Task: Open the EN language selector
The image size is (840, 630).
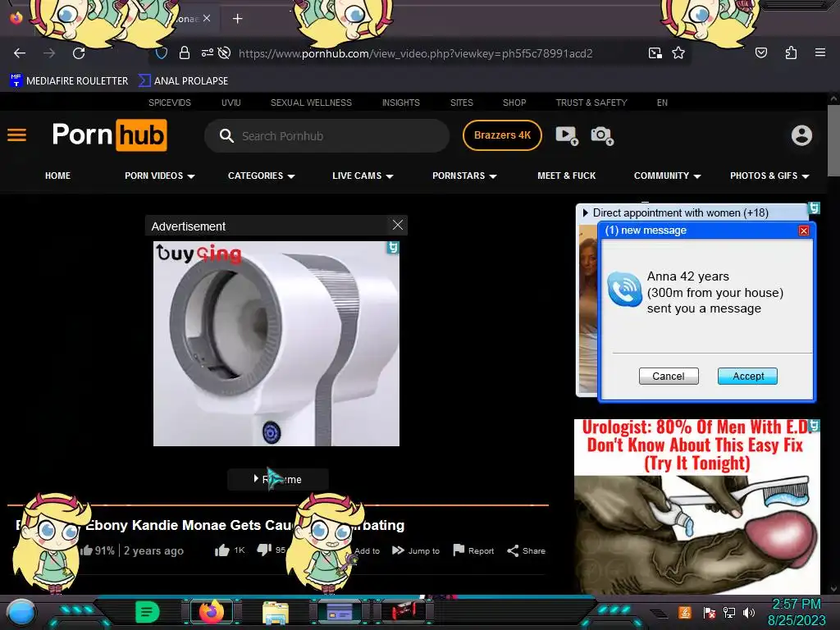Action: [x=662, y=103]
